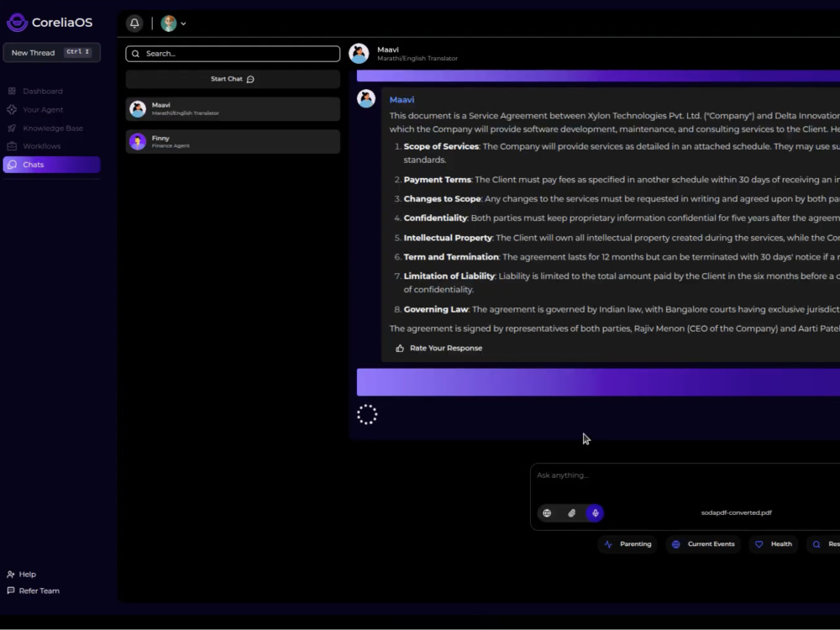
Task: Click the Scope of Services heading
Action: click(441, 147)
